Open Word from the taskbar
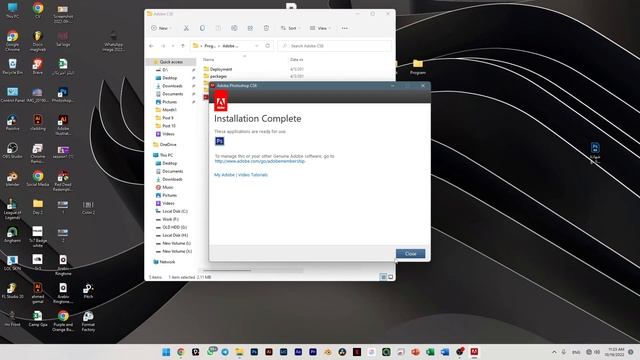 pyautogui.click(x=445, y=352)
